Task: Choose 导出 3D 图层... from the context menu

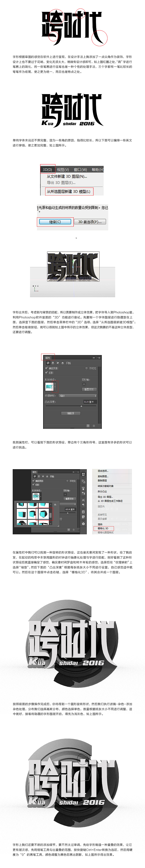Action: pos(105,497)
